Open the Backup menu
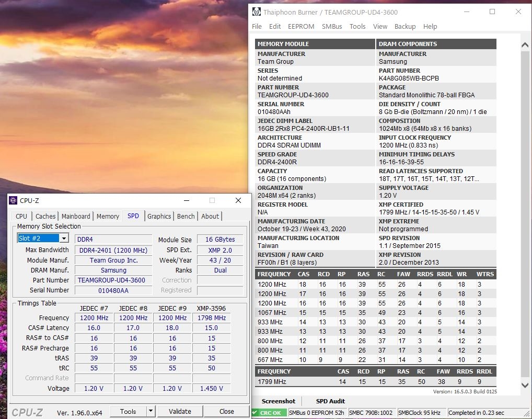This screenshot has width=532, height=419. [405, 26]
